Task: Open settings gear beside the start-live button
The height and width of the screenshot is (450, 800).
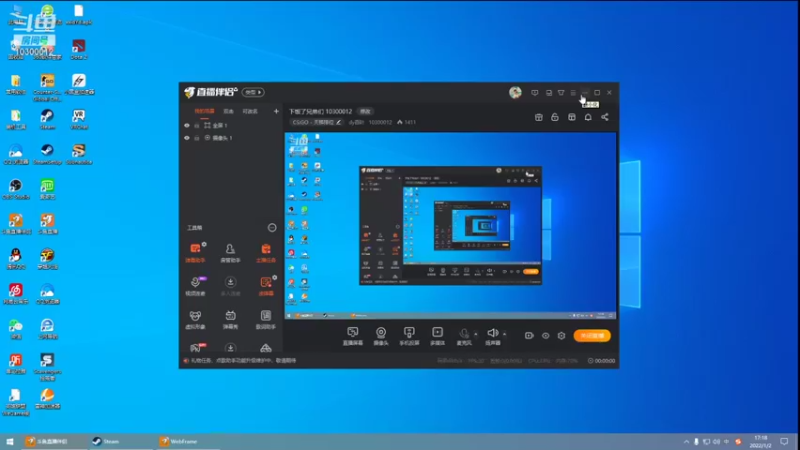Action: click(561, 336)
